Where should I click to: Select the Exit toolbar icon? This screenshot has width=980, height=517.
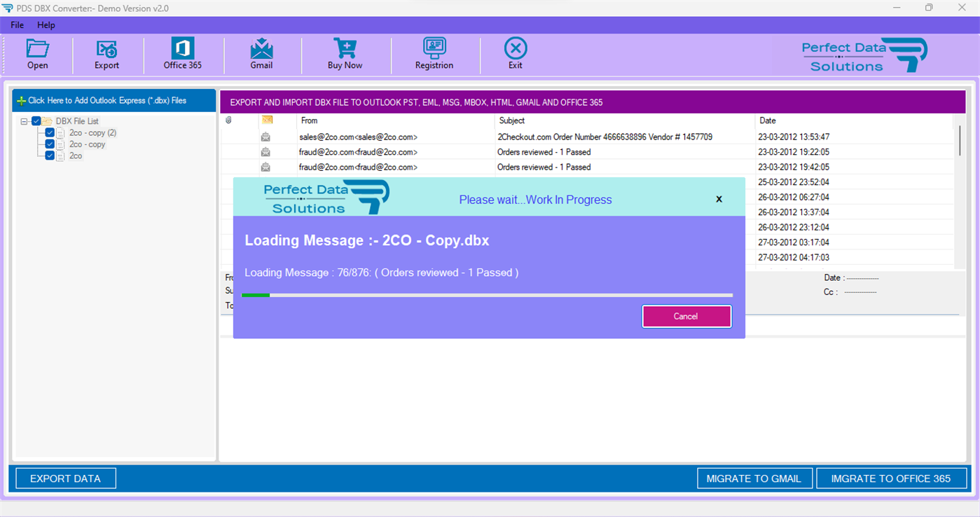coord(515,53)
